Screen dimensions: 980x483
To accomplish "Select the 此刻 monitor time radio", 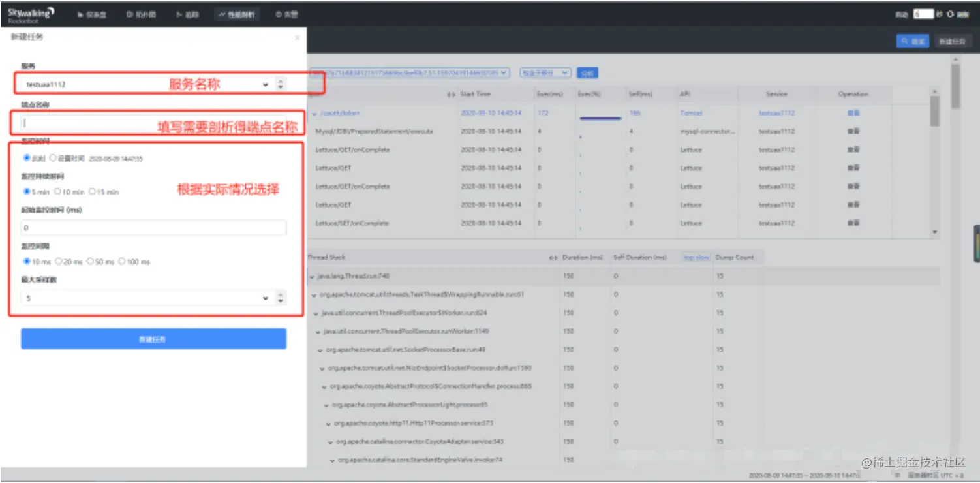I will coord(27,158).
